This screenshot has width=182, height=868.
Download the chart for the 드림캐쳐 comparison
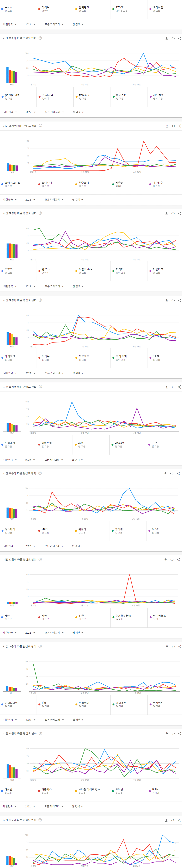click(x=165, y=474)
